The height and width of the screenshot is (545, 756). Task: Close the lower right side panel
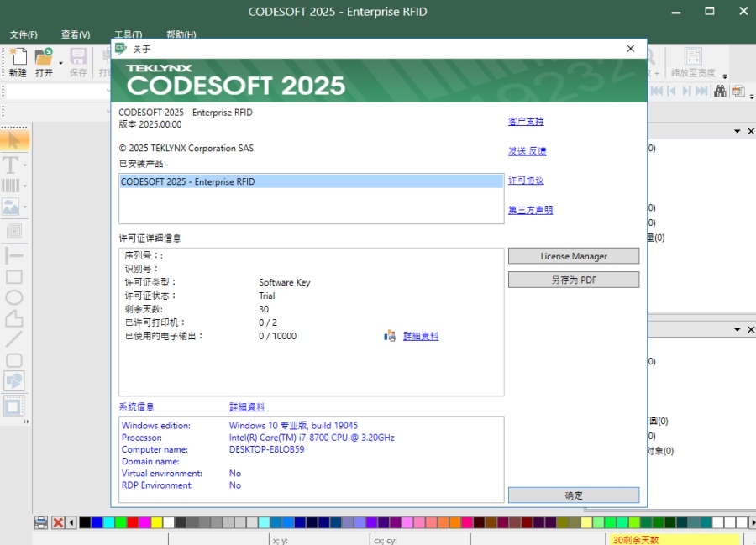tap(751, 329)
